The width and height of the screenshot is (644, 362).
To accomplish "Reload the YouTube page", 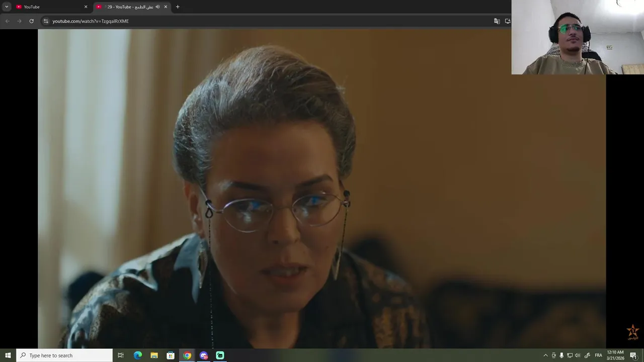I will pyautogui.click(x=31, y=21).
